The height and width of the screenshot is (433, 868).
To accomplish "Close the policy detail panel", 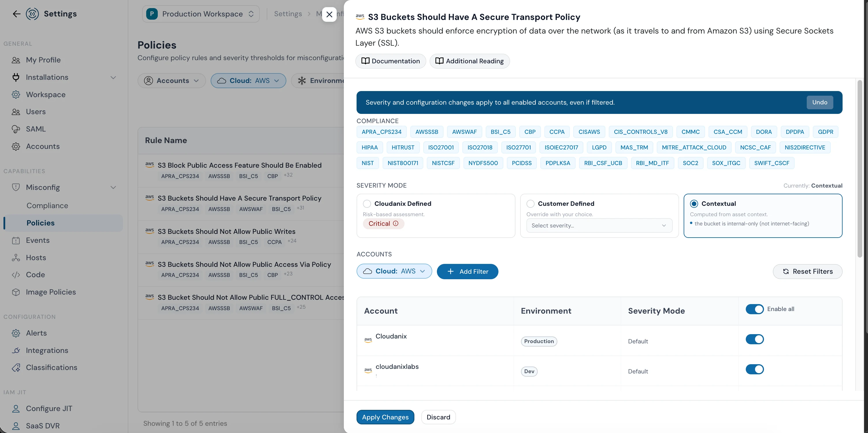I will pyautogui.click(x=329, y=14).
